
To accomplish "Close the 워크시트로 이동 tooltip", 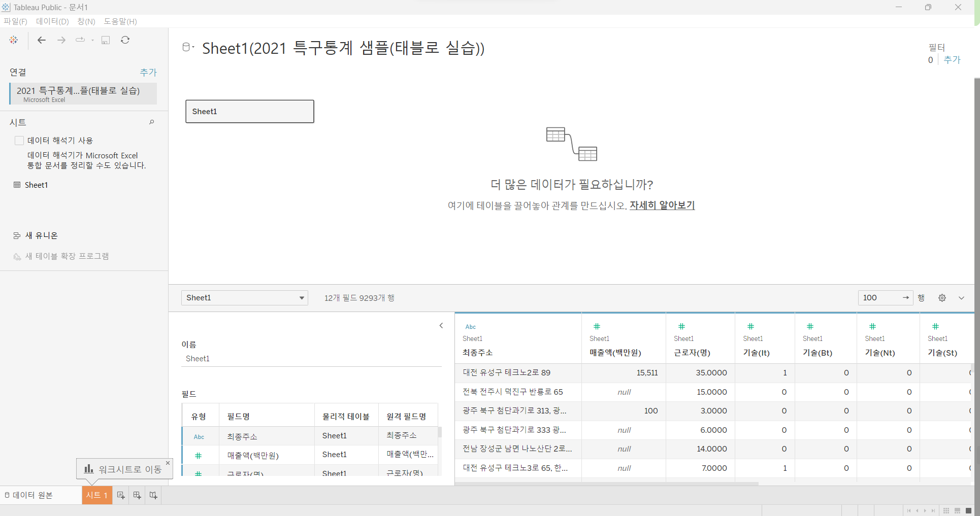I will [168, 463].
